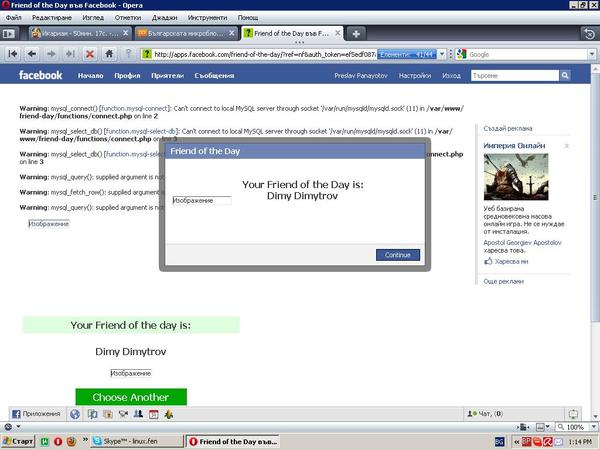Launch Firefox from quick launch
The image size is (600, 450).
click(x=71, y=442)
